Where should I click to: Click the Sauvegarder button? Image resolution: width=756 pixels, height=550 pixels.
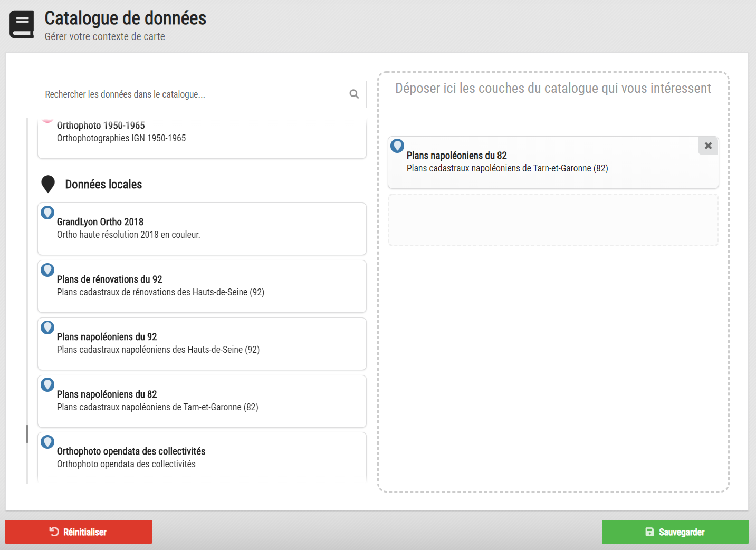click(675, 532)
